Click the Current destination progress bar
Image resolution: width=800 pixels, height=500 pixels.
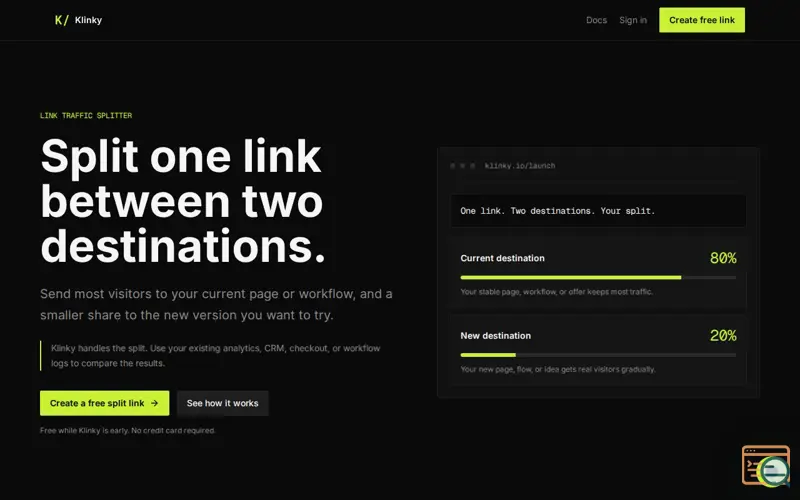click(x=598, y=278)
